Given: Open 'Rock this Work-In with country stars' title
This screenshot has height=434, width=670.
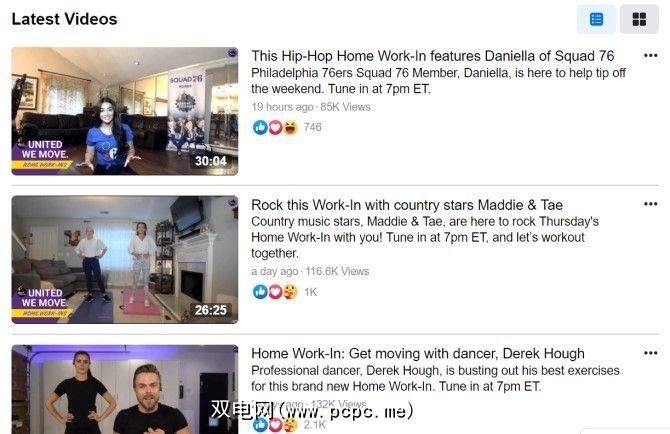Looking at the screenshot, I should pyautogui.click(x=407, y=205).
